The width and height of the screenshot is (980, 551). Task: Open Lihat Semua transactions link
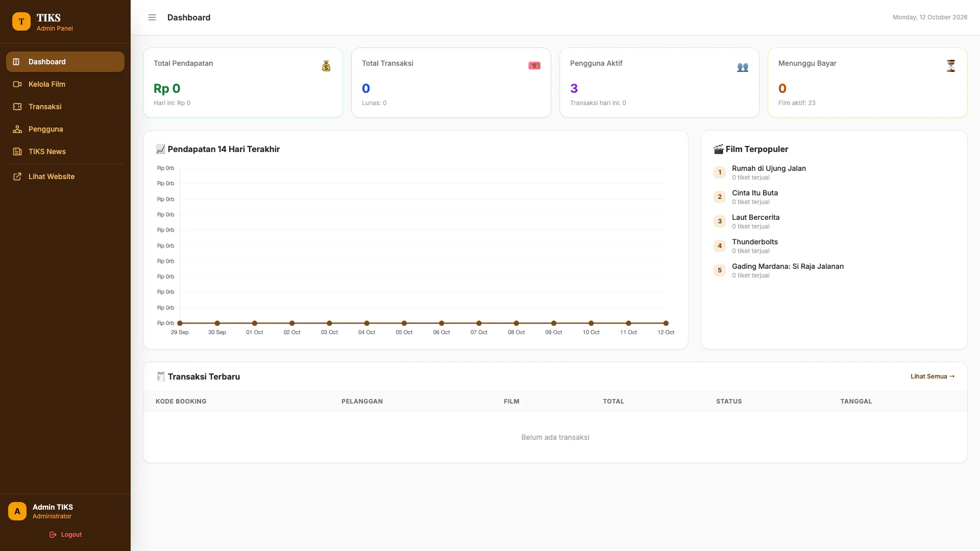point(933,377)
